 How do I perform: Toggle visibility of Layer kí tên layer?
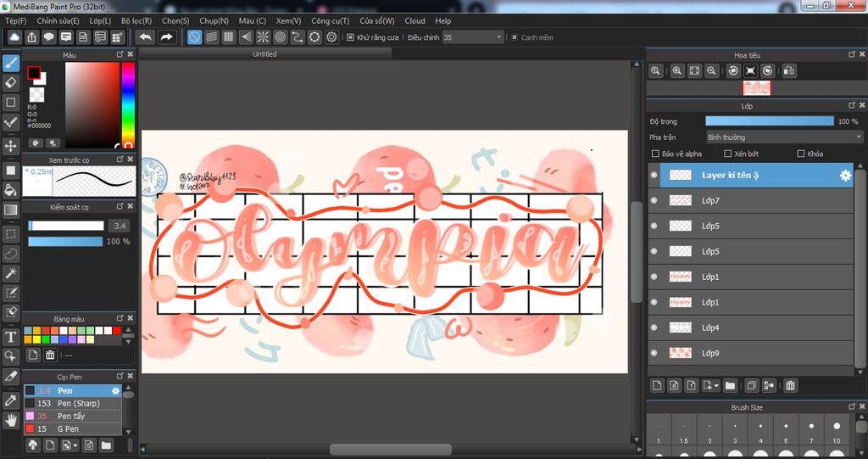tap(654, 175)
